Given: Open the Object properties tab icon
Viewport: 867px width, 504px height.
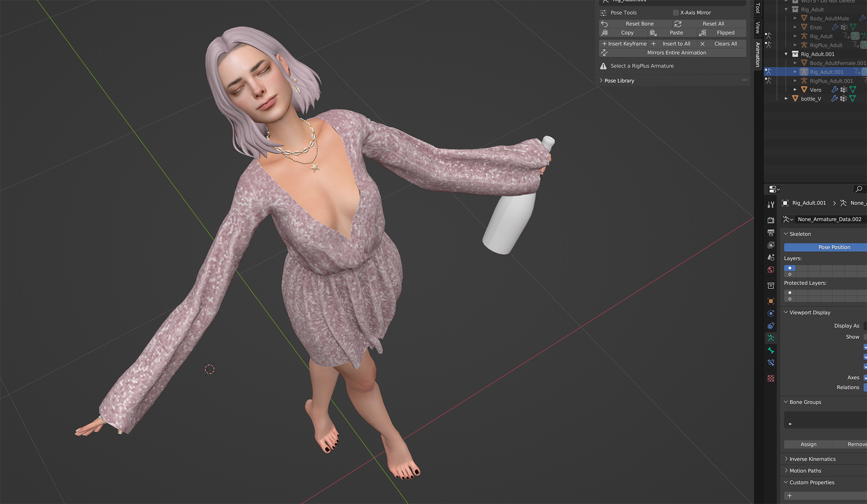Looking at the screenshot, I should click(x=771, y=301).
